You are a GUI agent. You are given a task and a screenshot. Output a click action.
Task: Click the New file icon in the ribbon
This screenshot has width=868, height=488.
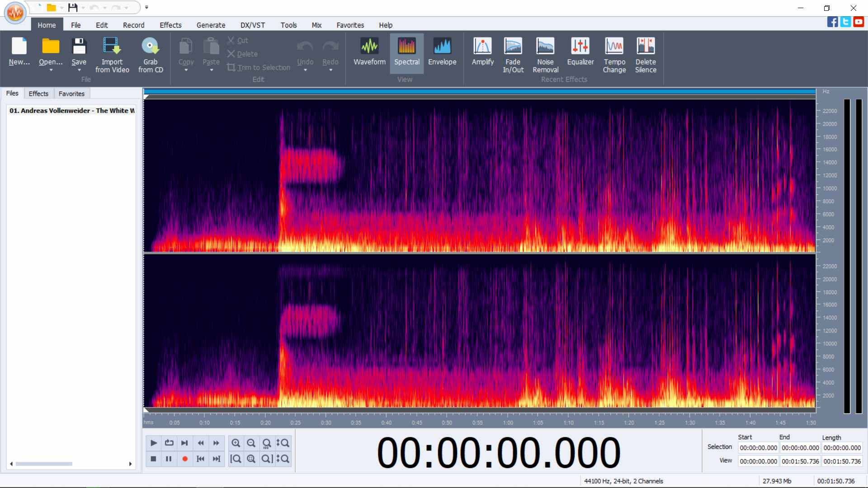point(19,46)
